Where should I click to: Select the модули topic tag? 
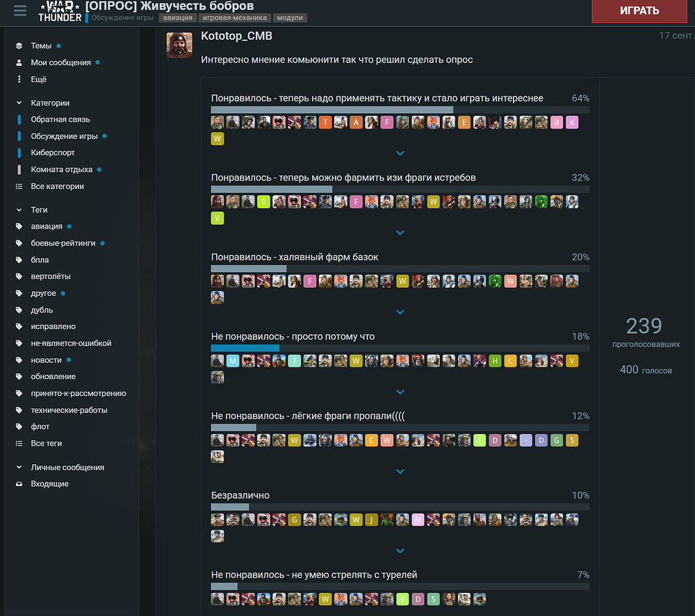290,18
